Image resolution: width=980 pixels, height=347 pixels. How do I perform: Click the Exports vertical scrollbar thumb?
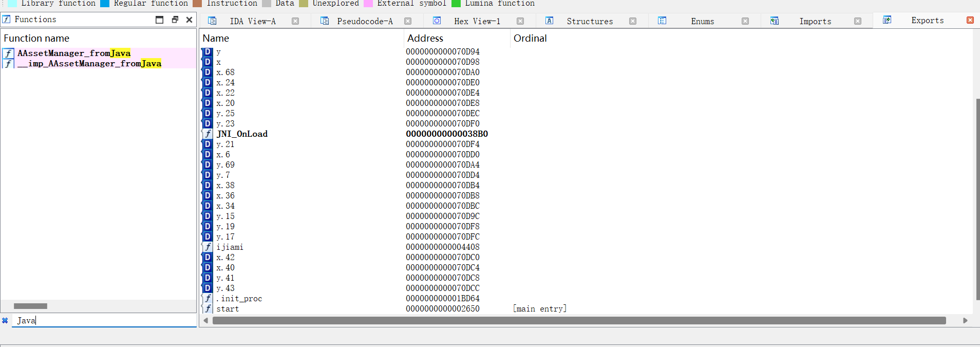[x=977, y=199]
